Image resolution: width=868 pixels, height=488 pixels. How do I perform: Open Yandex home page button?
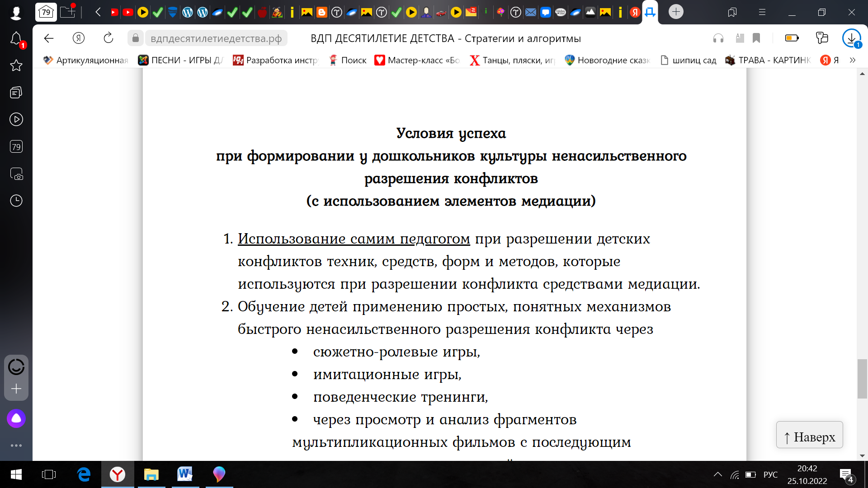pos(79,38)
